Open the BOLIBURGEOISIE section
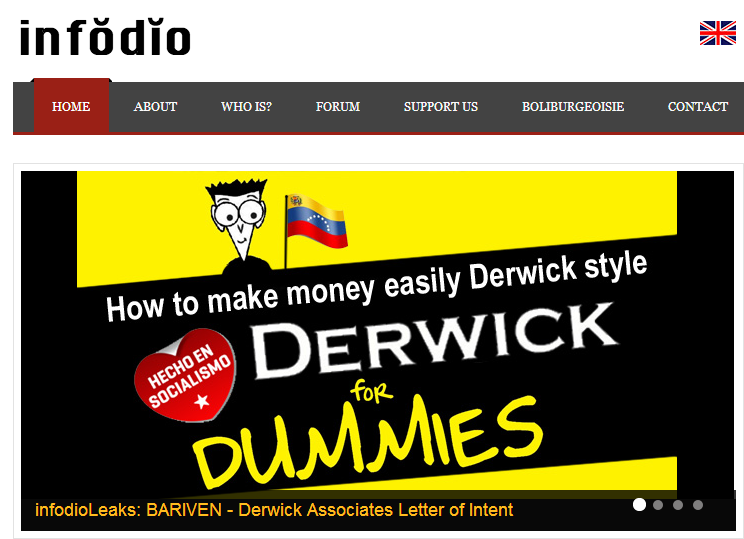Image resolution: width=744 pixels, height=539 pixels. click(x=573, y=107)
